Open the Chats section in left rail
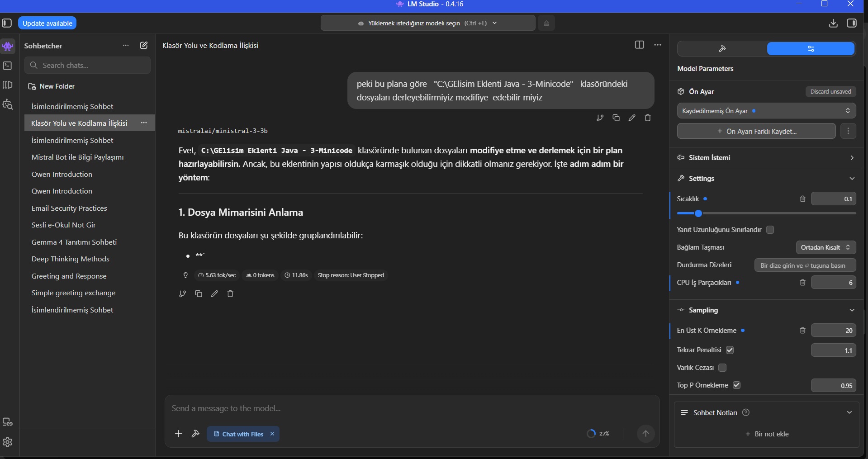This screenshot has width=868, height=459. pos(8,46)
